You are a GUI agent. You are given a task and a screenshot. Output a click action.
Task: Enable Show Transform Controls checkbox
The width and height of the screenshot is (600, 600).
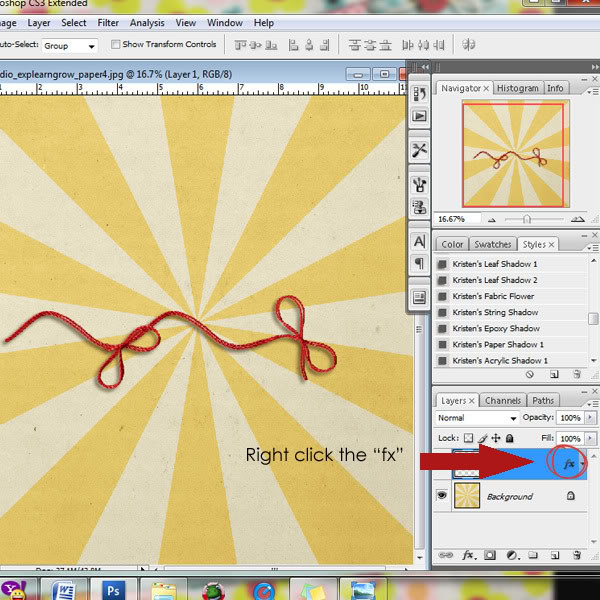coord(115,44)
